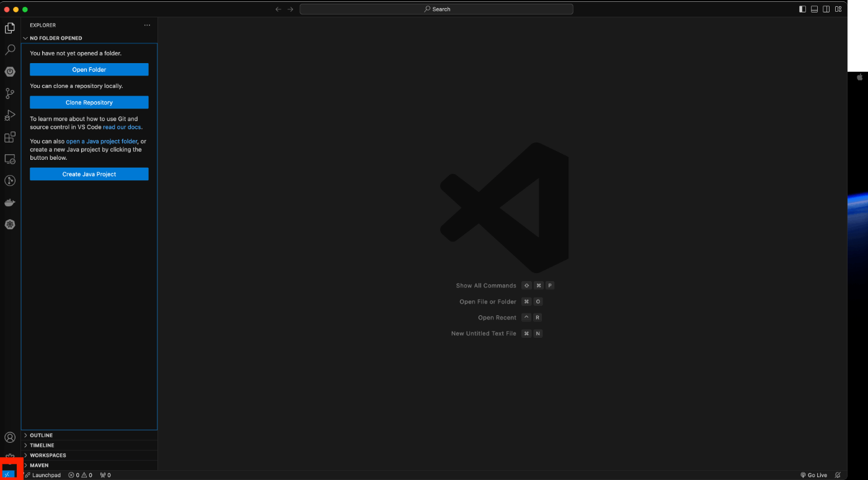Follow the 'read our docs' link

pos(122,127)
